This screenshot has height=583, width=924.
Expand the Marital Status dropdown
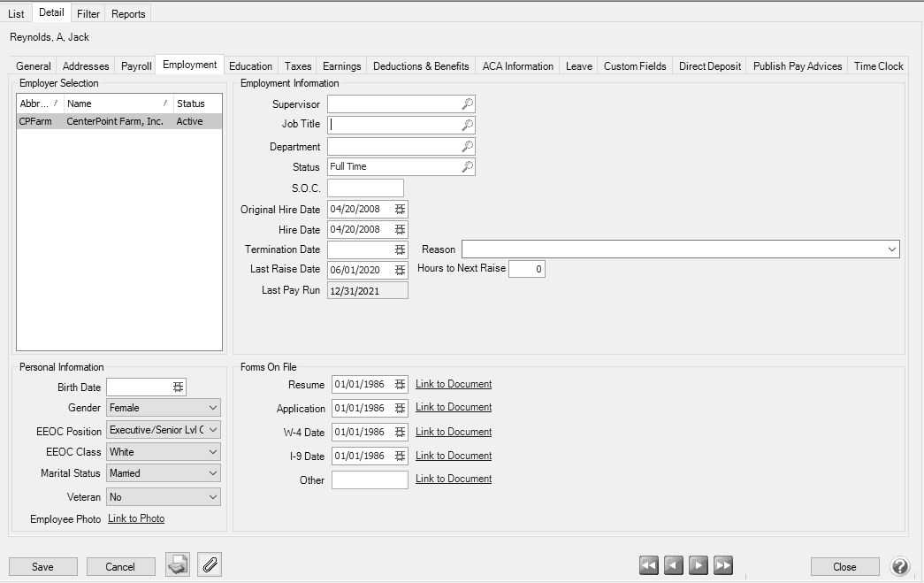click(x=211, y=473)
